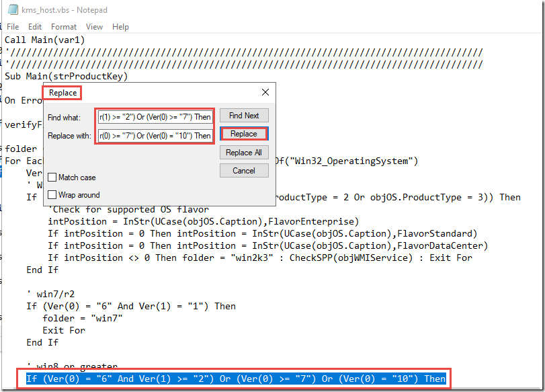545x392 pixels.
Task: Open the Format menu
Action: (x=64, y=27)
